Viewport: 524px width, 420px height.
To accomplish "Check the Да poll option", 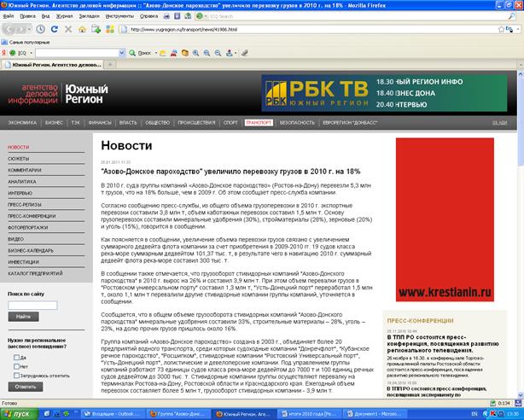I will 16,358.
